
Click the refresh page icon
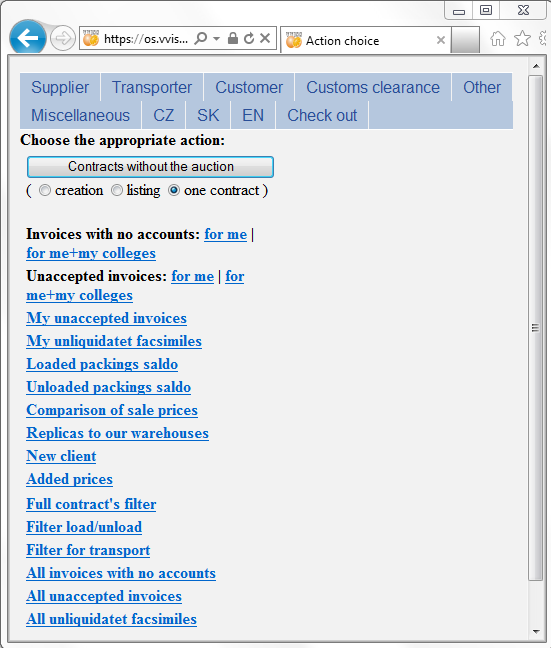pos(249,38)
